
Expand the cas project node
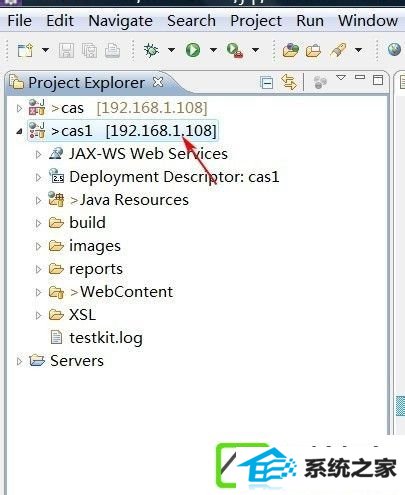(x=19, y=108)
